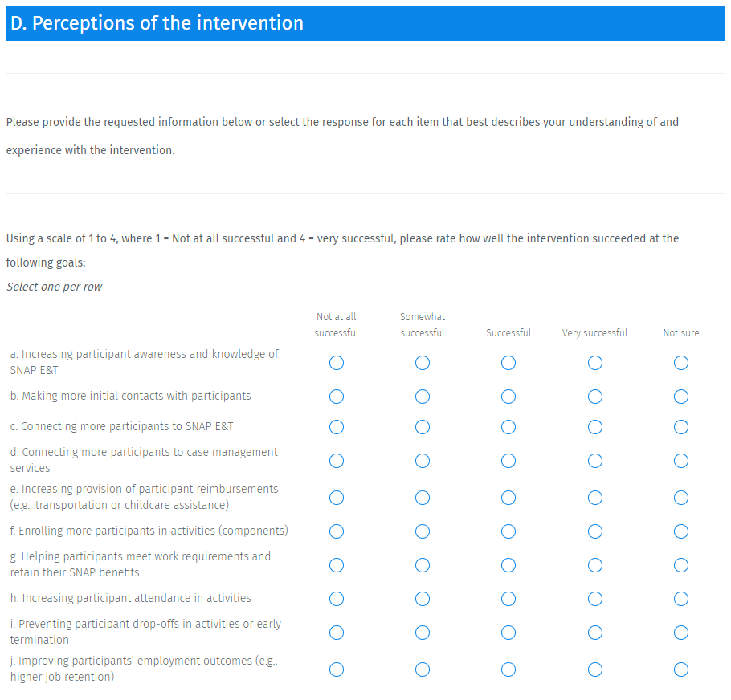Mark 'Somewhat successful' for case management services row
The height and width of the screenshot is (700, 731).
(x=423, y=461)
